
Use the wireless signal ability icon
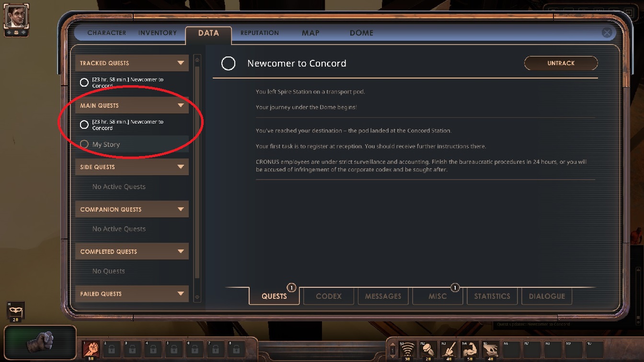click(x=408, y=350)
